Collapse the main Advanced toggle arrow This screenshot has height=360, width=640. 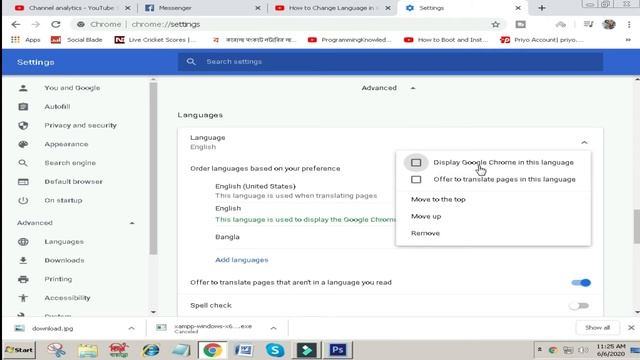coord(413,88)
